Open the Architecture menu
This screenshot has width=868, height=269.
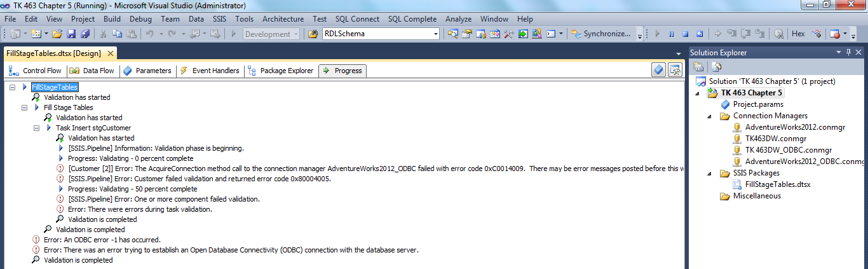pos(283,19)
